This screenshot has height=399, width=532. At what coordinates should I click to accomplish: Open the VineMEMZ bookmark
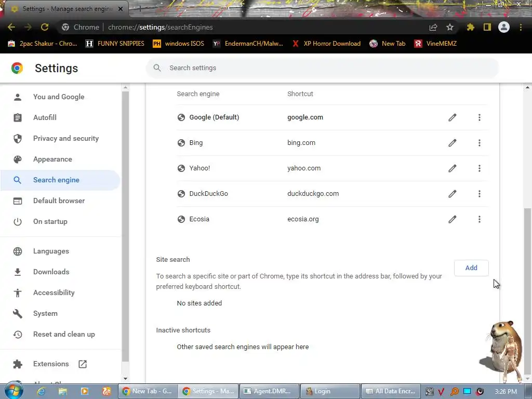436,44
